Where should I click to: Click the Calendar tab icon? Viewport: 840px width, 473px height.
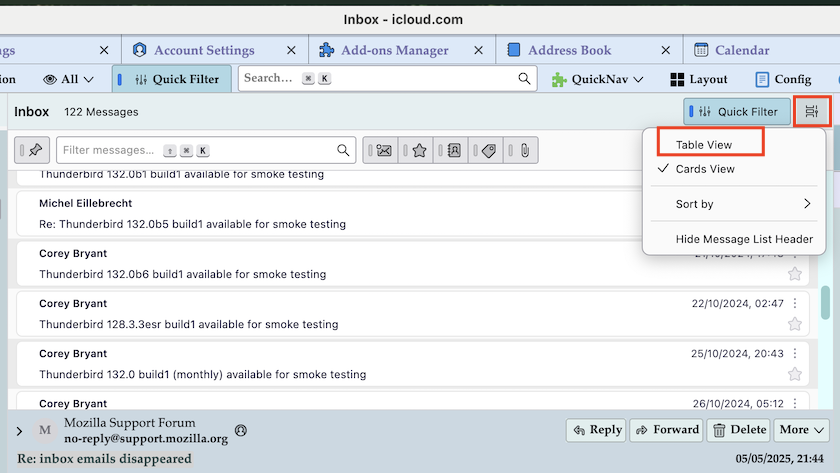pyautogui.click(x=701, y=50)
